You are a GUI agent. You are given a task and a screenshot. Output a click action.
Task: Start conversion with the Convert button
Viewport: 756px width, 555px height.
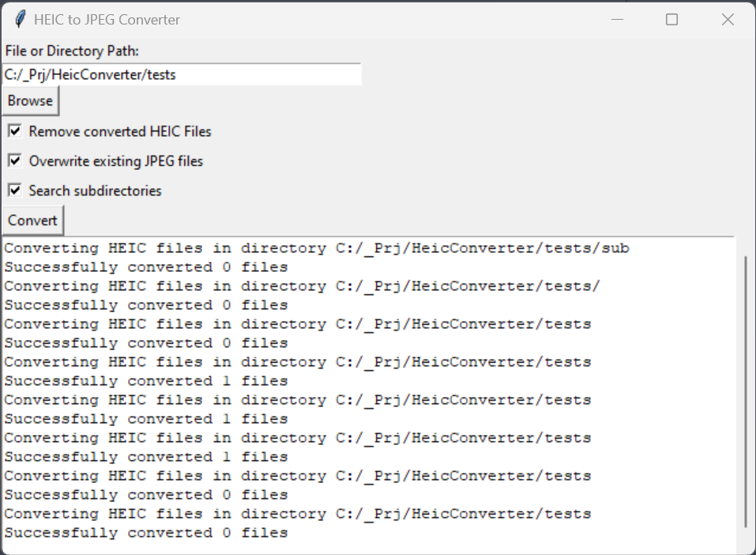[x=32, y=221]
